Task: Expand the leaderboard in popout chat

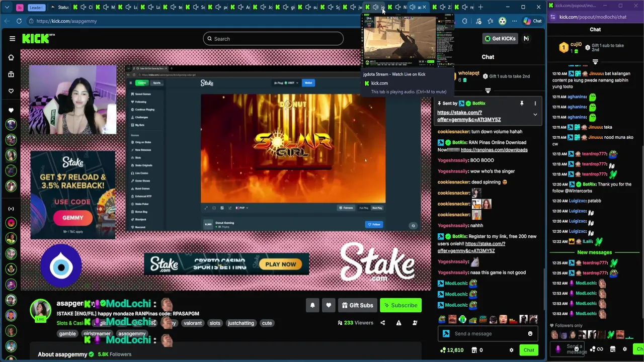Action: (595, 62)
